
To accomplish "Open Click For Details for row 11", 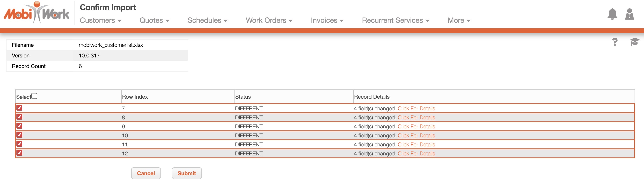I will click(416, 145).
